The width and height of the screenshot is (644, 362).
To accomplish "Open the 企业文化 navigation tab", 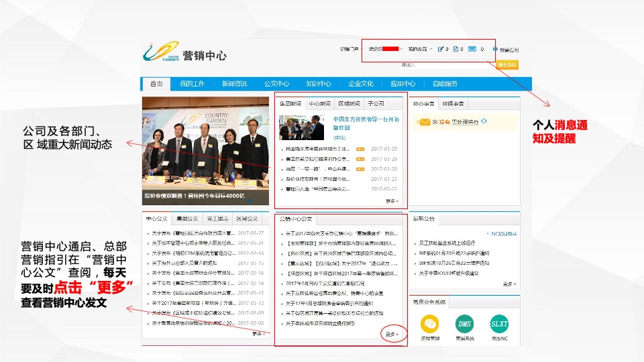I will point(361,84).
